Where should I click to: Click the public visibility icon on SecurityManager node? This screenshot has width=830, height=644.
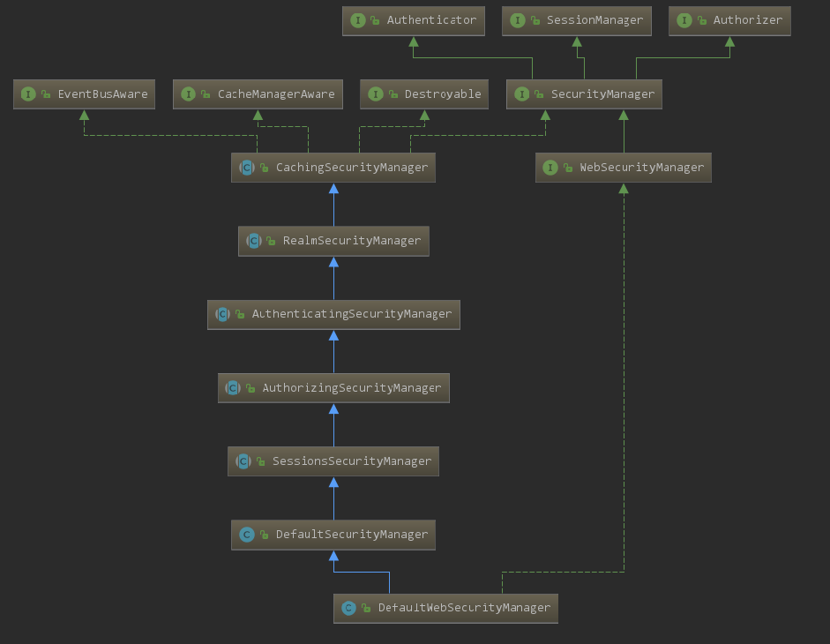539,94
